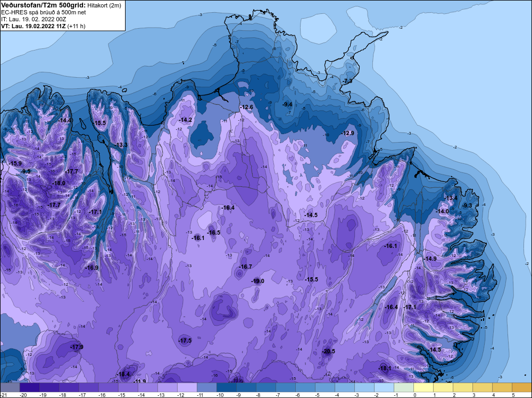This screenshot has height=398, width=532.
Task: Click the legend scale label -4
Action: [337, 395]
